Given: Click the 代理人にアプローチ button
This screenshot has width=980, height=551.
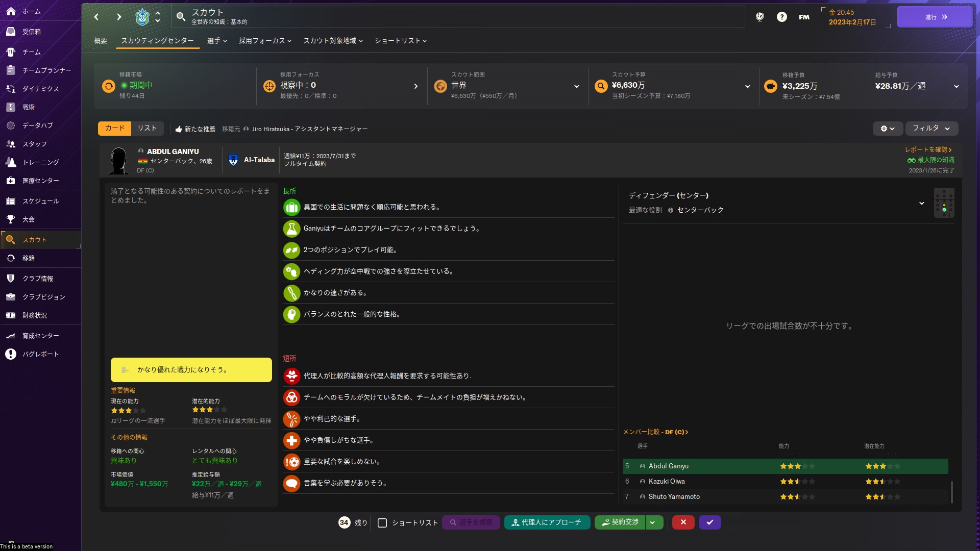Looking at the screenshot, I should pyautogui.click(x=547, y=522).
